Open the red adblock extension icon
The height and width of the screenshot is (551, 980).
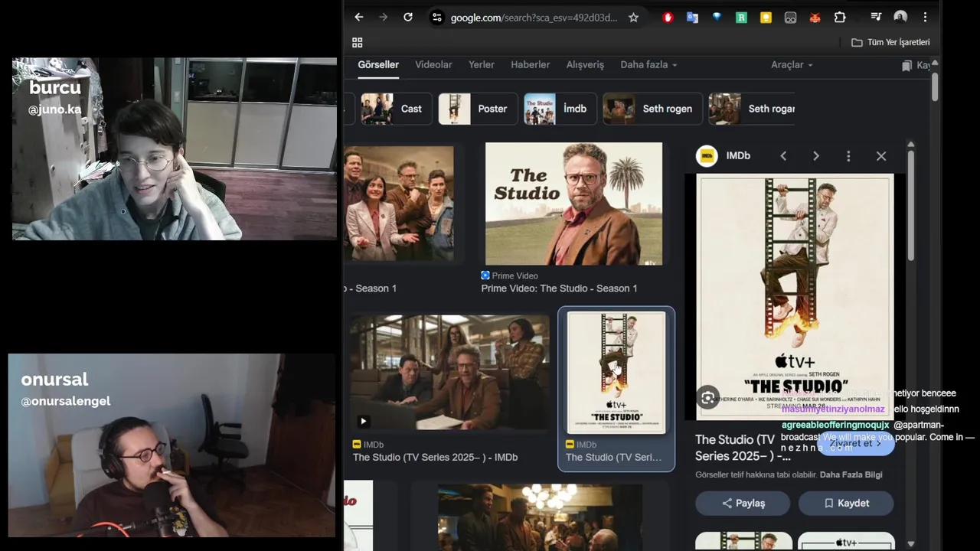coord(668,17)
